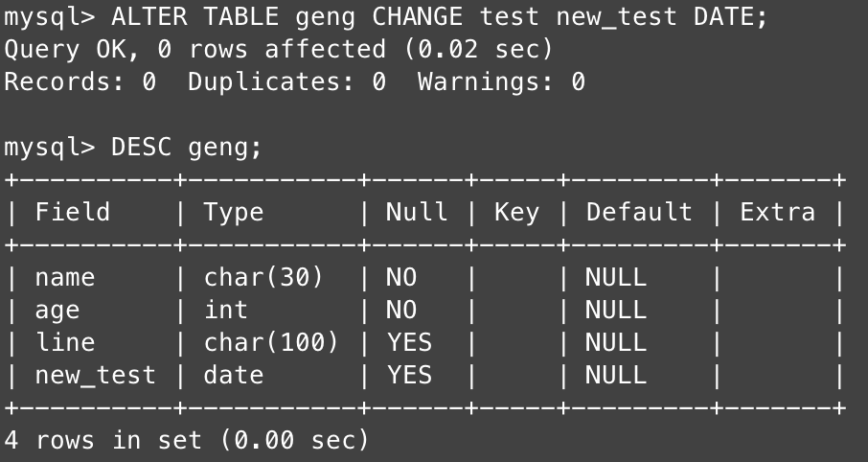Click the '4 rows in set' result line
This screenshot has height=462, width=868.
[186, 440]
